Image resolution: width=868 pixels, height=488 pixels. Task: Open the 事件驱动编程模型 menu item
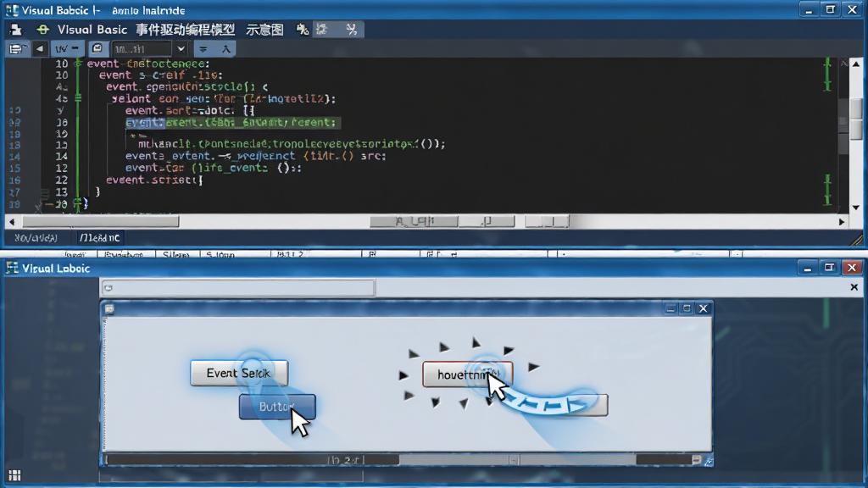coord(186,30)
